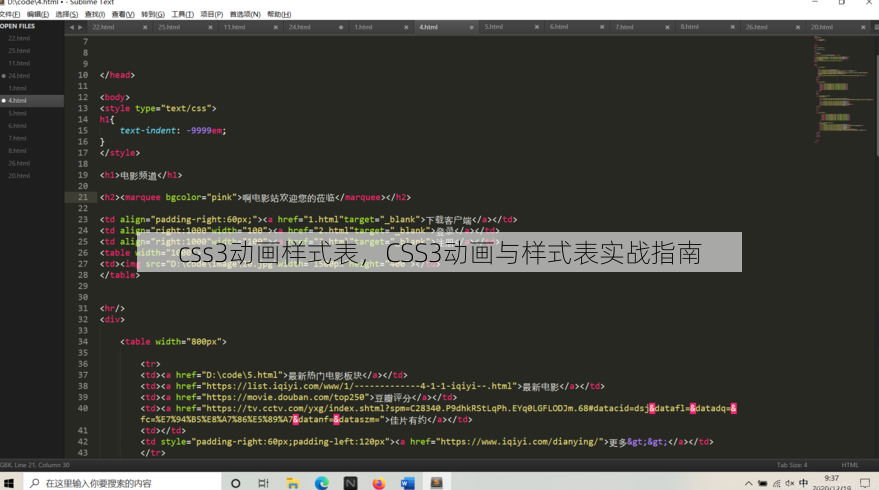
Task: Open the 工具(T) menu
Action: click(x=182, y=14)
